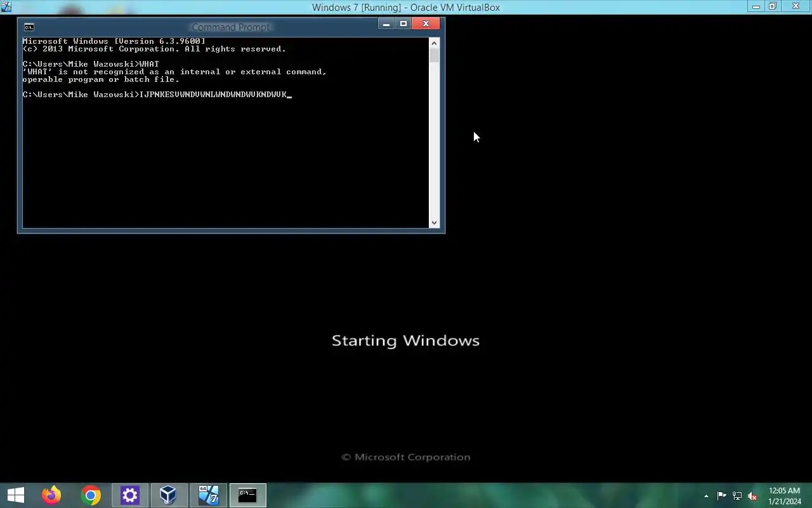Click the VirtualBox title "Windows 7 [Running]"
This screenshot has width=812, height=508.
[x=357, y=8]
